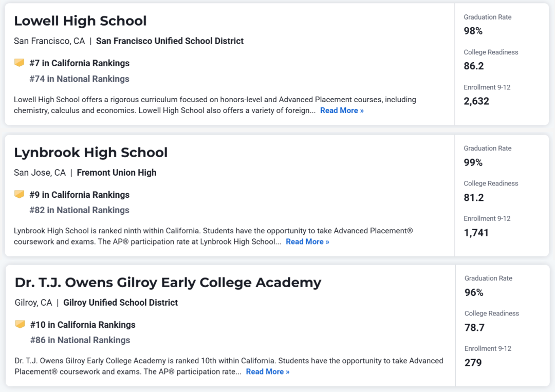
Task: Click Lowell's 98% graduation rate value
Action: (473, 31)
